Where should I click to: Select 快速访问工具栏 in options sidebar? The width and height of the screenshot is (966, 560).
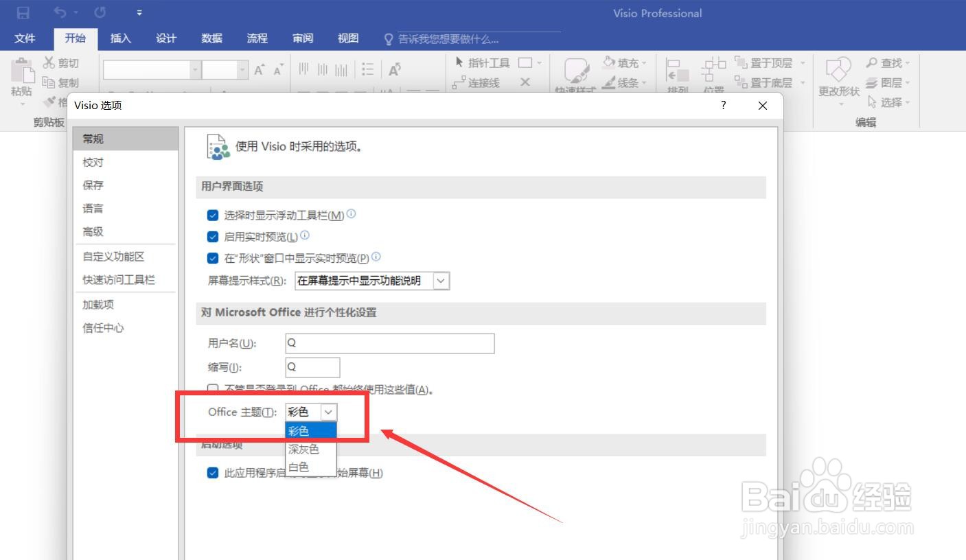coord(125,280)
